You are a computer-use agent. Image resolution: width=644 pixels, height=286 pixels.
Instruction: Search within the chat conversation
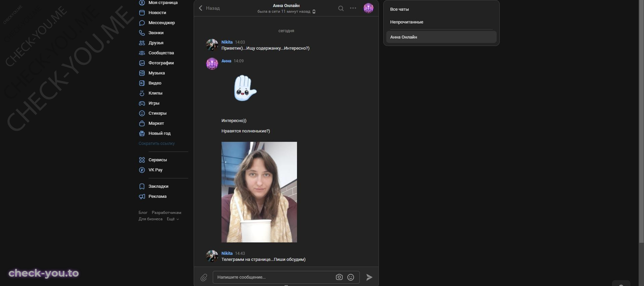coord(341,8)
